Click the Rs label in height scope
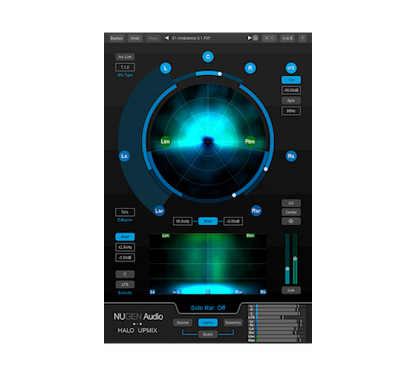 coord(263,292)
